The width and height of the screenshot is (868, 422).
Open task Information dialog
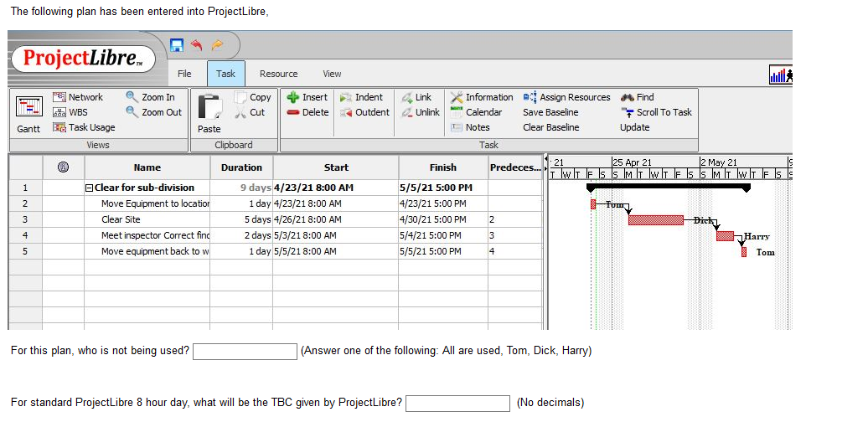482,97
